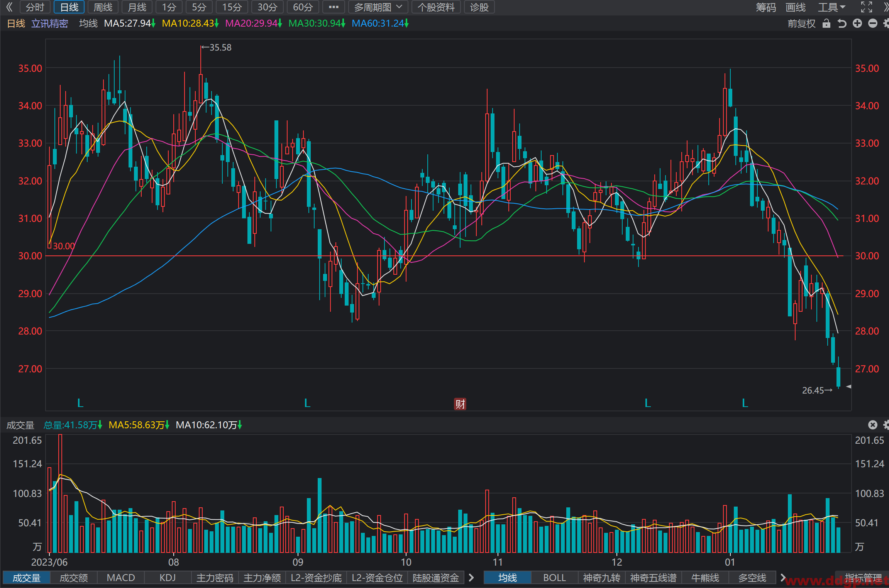Enter fullscreen with the expand icon
Viewport: 889px width, 588px height.
click(867, 7)
